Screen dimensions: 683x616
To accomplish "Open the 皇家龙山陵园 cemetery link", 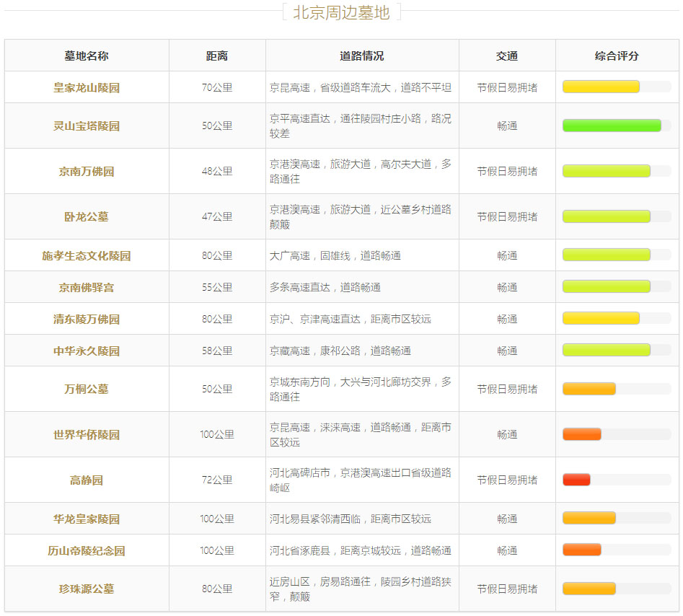I will tap(87, 87).
